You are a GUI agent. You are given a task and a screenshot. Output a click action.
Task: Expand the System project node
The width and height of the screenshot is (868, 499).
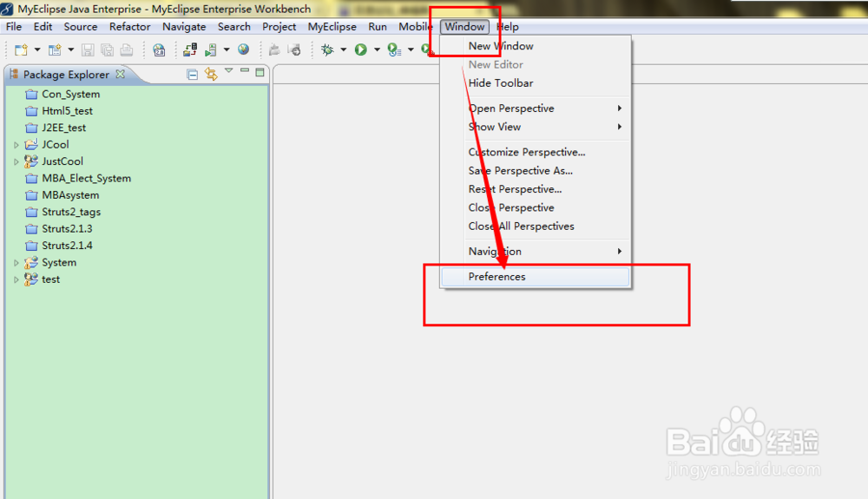[x=16, y=263]
